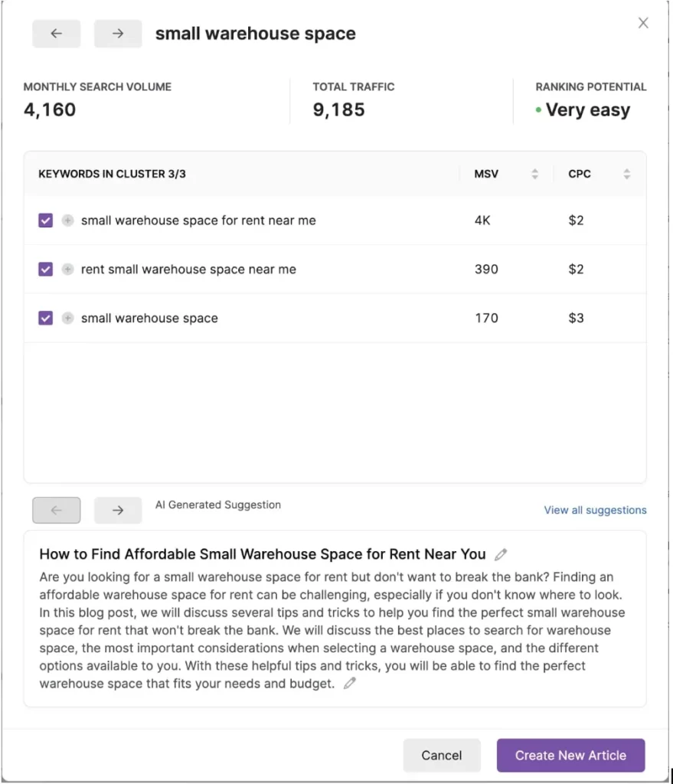
Task: Click plus icon beside 'small warehouse space for rent near me'
Action: (x=67, y=220)
